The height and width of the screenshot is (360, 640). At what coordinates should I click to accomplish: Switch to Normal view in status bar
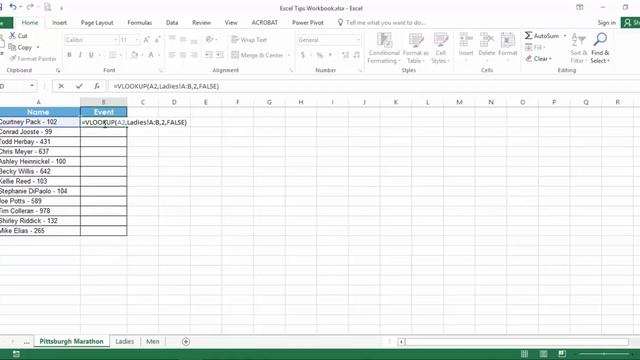pyautogui.click(x=524, y=353)
